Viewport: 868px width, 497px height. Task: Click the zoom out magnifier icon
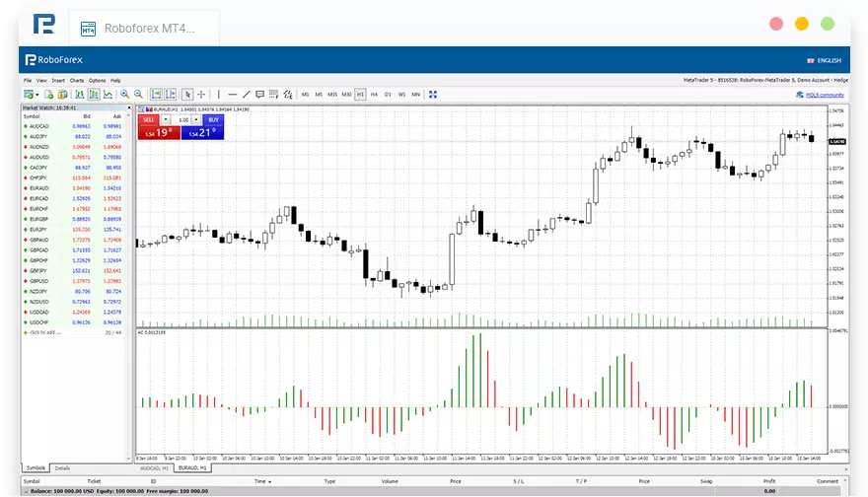coord(138,95)
